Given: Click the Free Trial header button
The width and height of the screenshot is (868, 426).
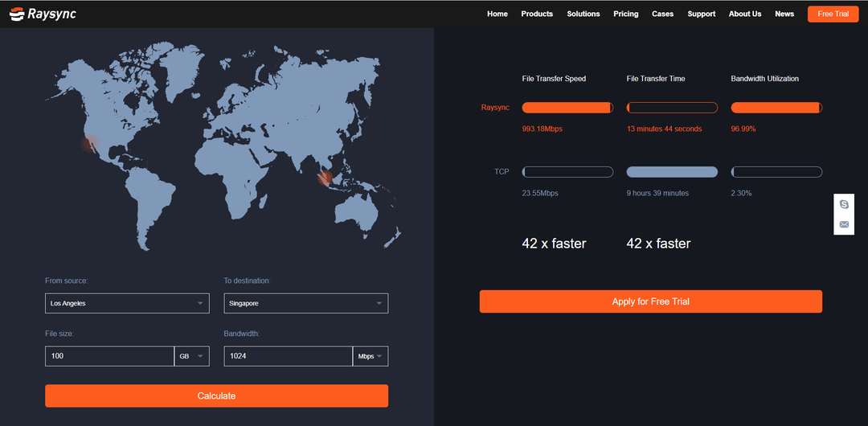Looking at the screenshot, I should 833,14.
